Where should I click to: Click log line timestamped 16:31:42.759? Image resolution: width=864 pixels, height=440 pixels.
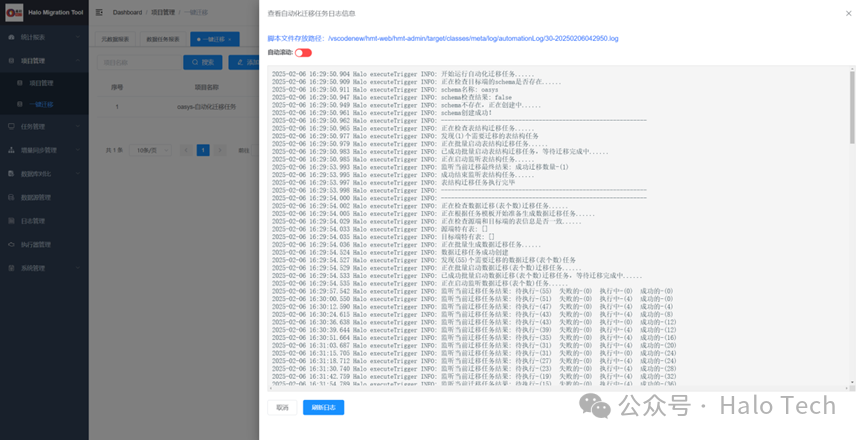click(x=474, y=376)
